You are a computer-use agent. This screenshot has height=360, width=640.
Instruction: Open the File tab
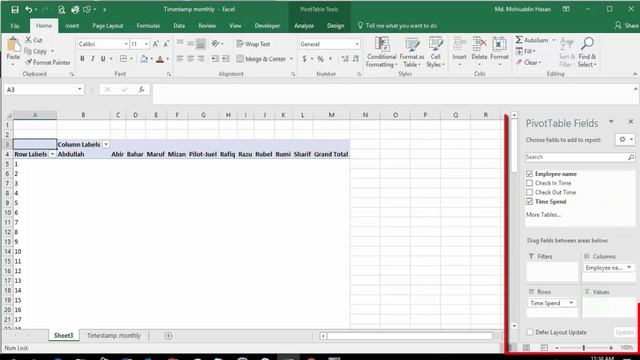pos(15,26)
